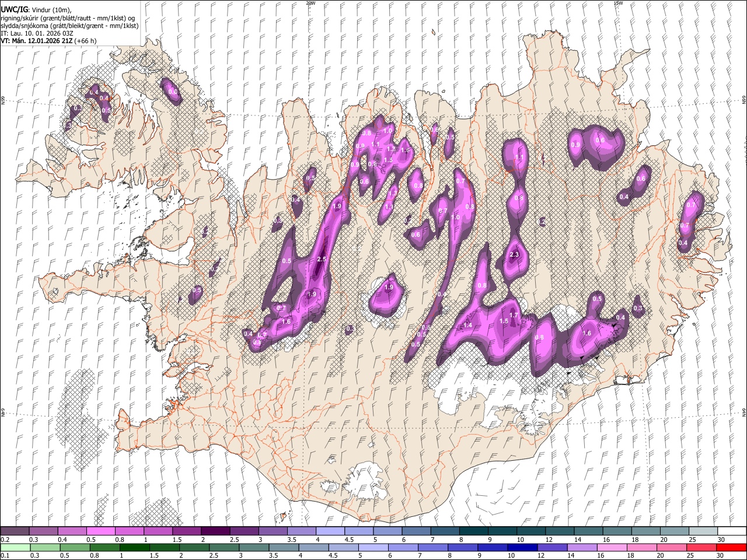
Task: Select the lavender 4 swatch, upper legend row
Action: (330, 531)
